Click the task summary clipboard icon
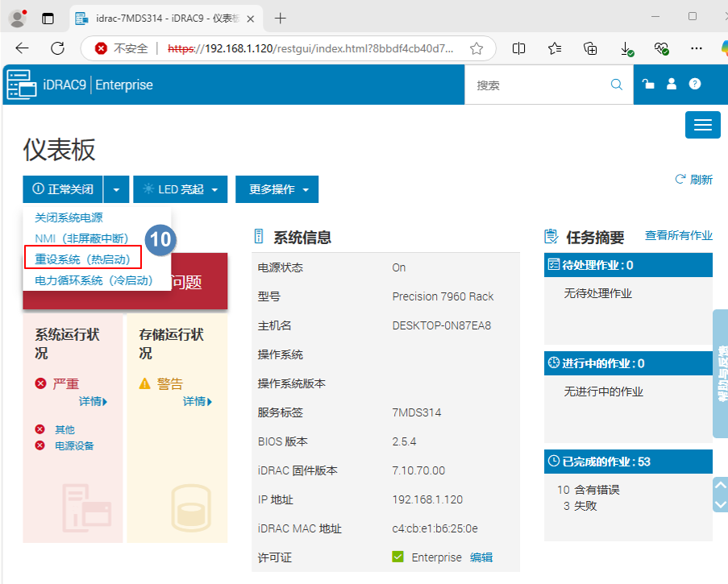 click(551, 236)
